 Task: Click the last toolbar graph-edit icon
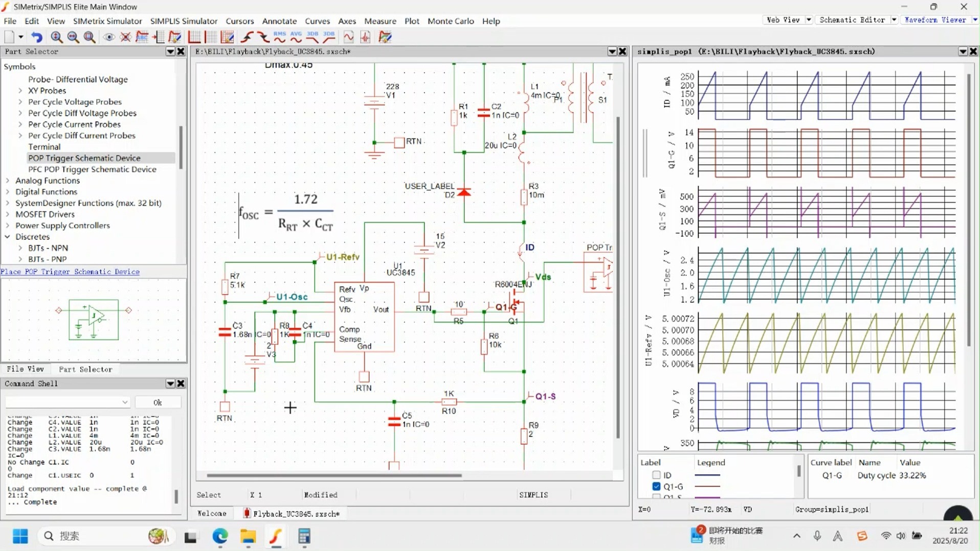pos(385,37)
